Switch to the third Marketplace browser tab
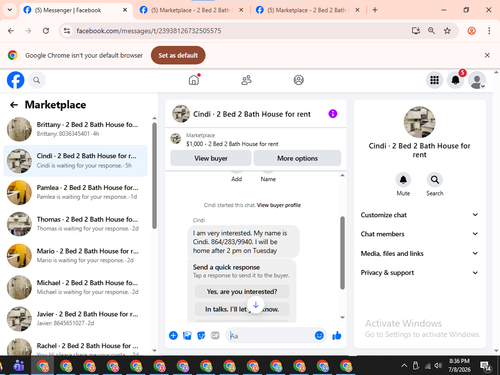This screenshot has width=500, height=375. pos(307,10)
